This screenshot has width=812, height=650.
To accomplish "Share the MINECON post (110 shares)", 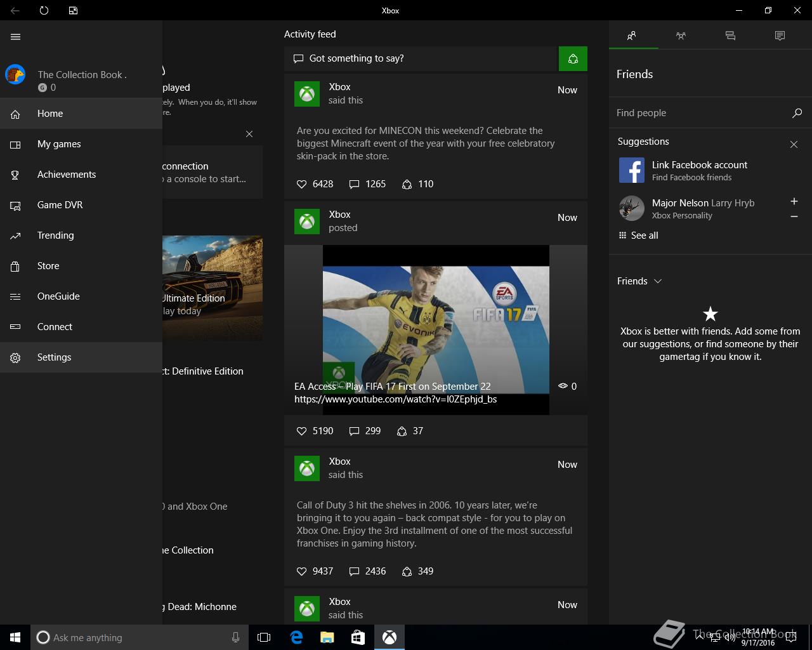I will coord(417,184).
